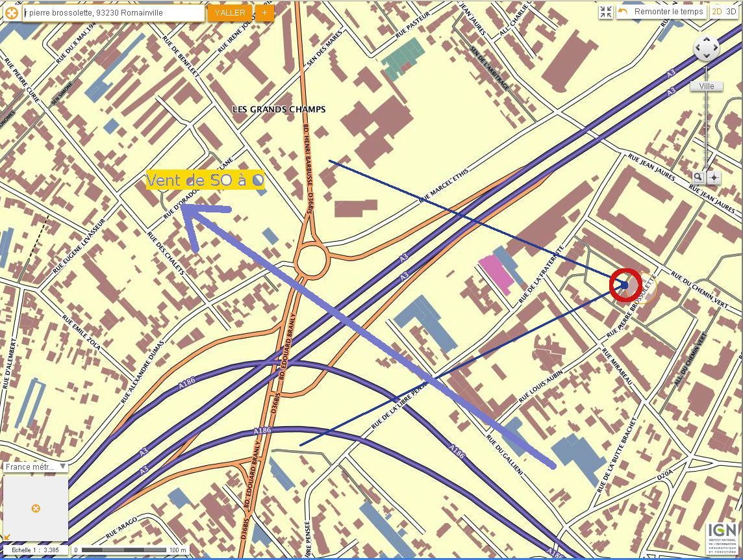Select the magnifier zoom-box tool
Viewport: 743px width, 560px height.
(x=698, y=177)
